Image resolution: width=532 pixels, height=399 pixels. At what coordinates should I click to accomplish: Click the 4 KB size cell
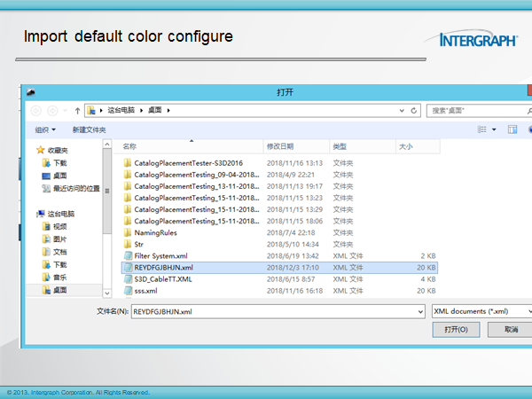pos(428,279)
